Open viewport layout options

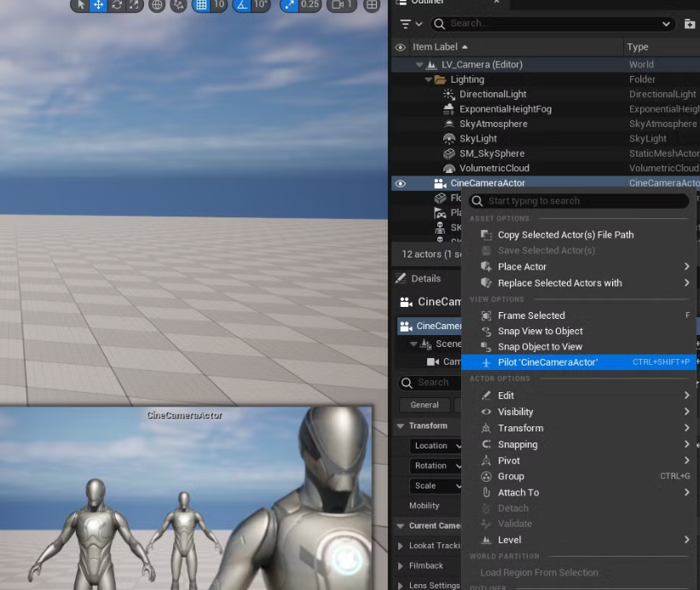372,5
